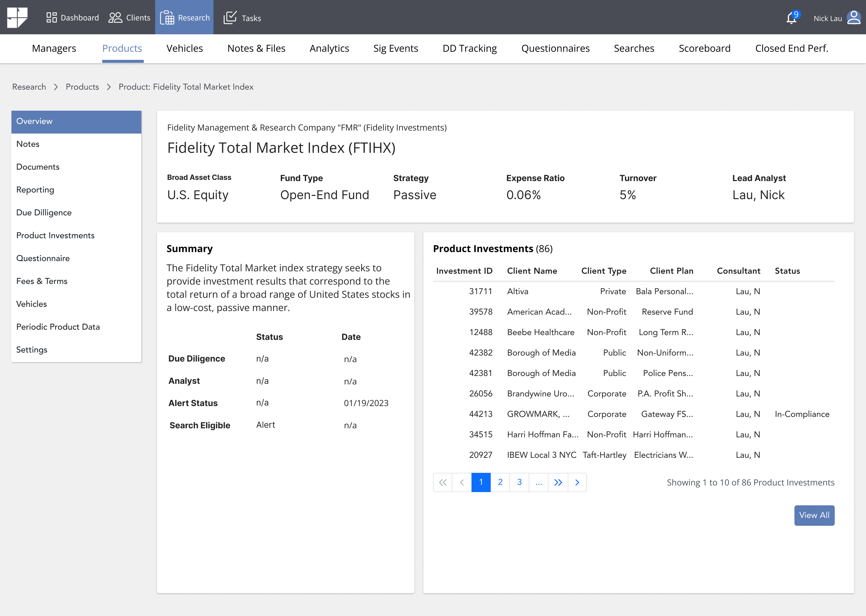
Task: Open the Closed End Perf. tab
Action: coord(792,48)
